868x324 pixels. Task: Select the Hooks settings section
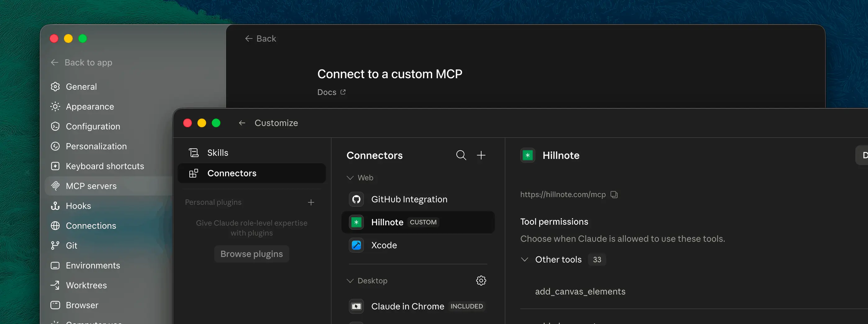pyautogui.click(x=78, y=206)
